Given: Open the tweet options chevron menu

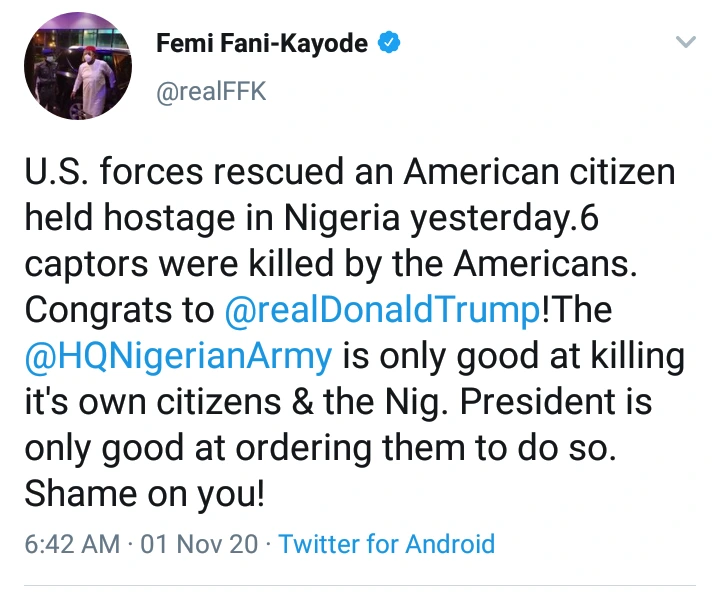Looking at the screenshot, I should pyautogui.click(x=685, y=43).
